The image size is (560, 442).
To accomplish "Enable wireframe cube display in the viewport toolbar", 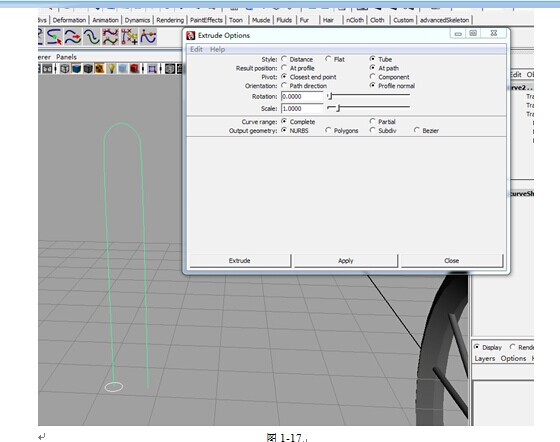I will pyautogui.click(x=65, y=69).
